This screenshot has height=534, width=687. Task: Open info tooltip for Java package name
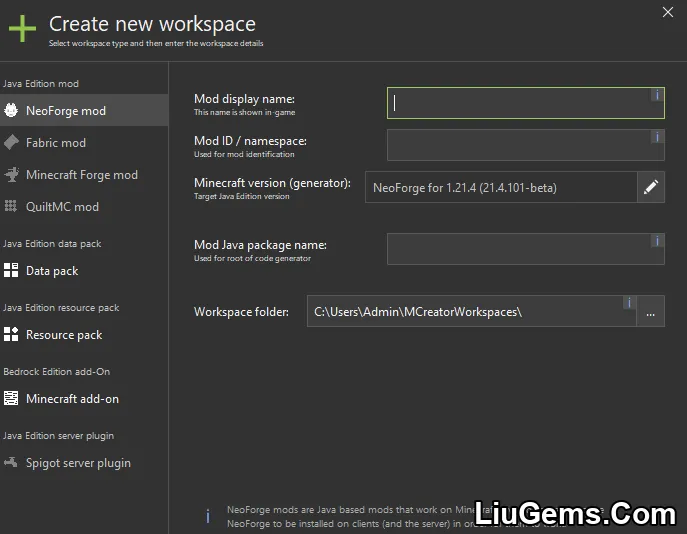pos(657,240)
